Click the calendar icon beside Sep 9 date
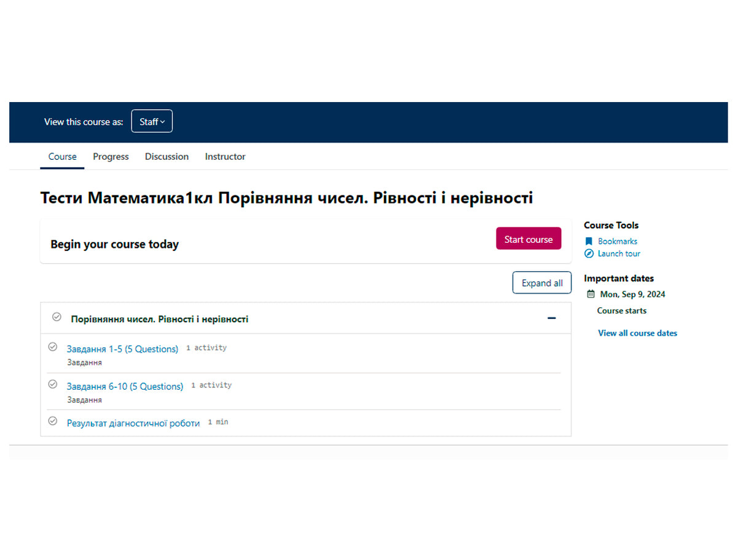Screen dimensions: 746x560 [x=591, y=294]
